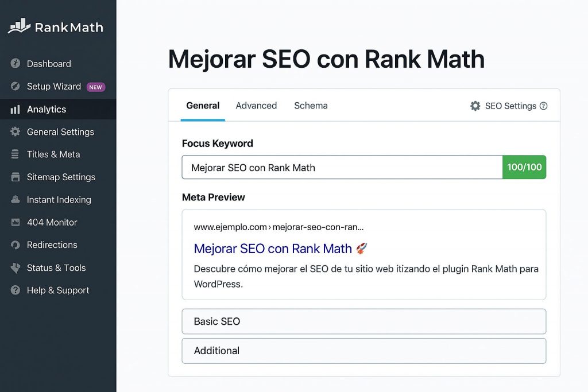Open Sitemap Settings
Screen dimensions: 588x392
[x=61, y=177]
